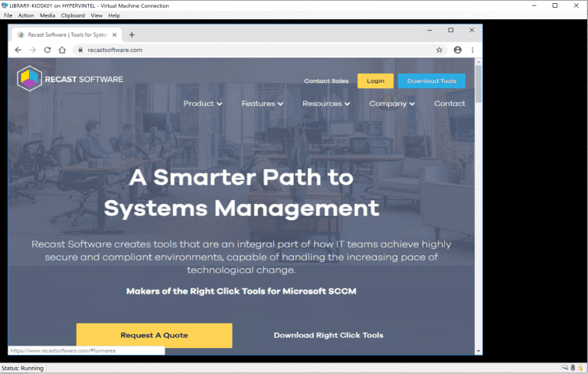Open a new browser tab

coord(132,34)
